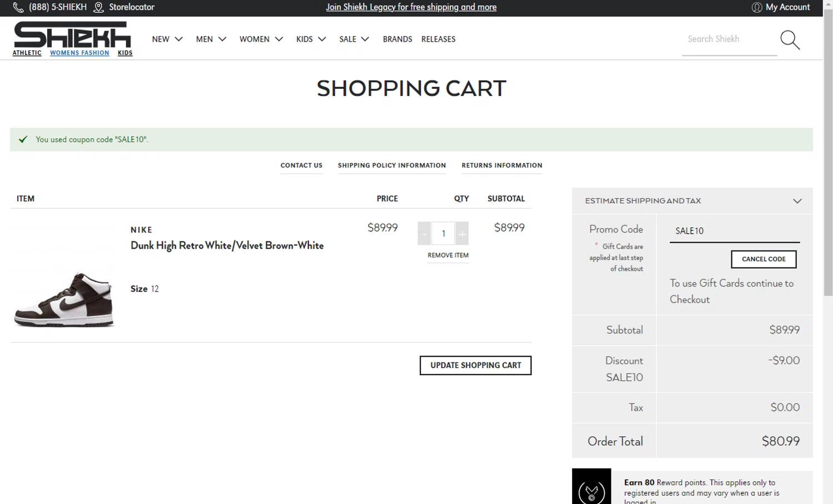Expand the NEW menu chevron

179,39
